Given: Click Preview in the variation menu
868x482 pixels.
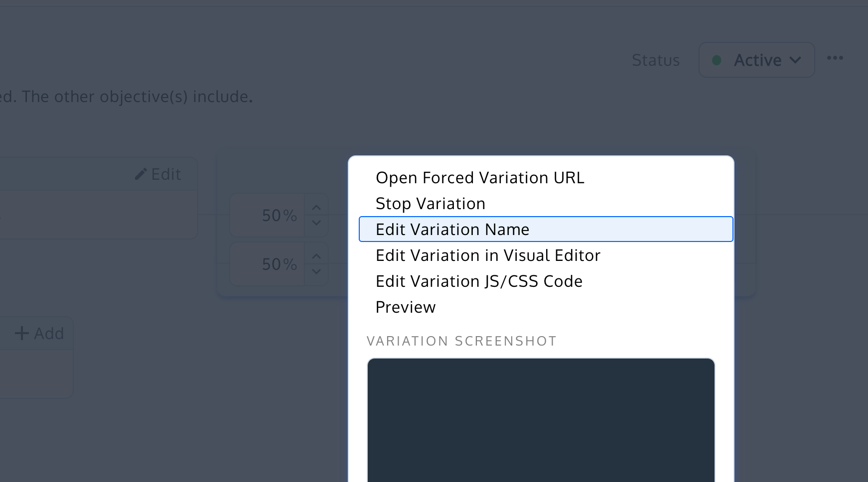Looking at the screenshot, I should click(x=406, y=307).
